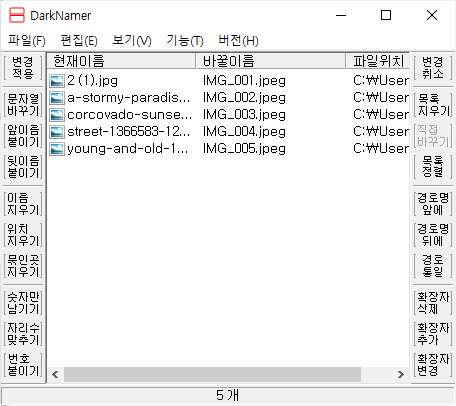Click the new name IMG_001.jpeg
This screenshot has width=456, height=406.
click(x=244, y=81)
